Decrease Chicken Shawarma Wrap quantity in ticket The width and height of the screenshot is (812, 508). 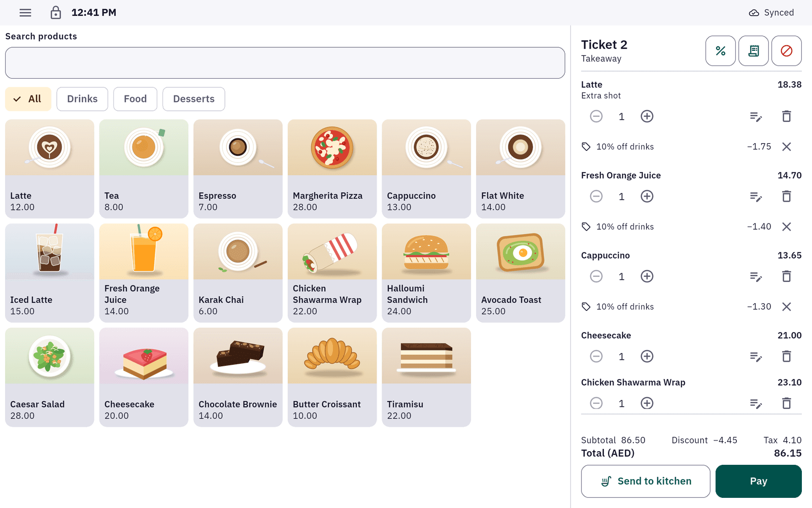click(596, 403)
